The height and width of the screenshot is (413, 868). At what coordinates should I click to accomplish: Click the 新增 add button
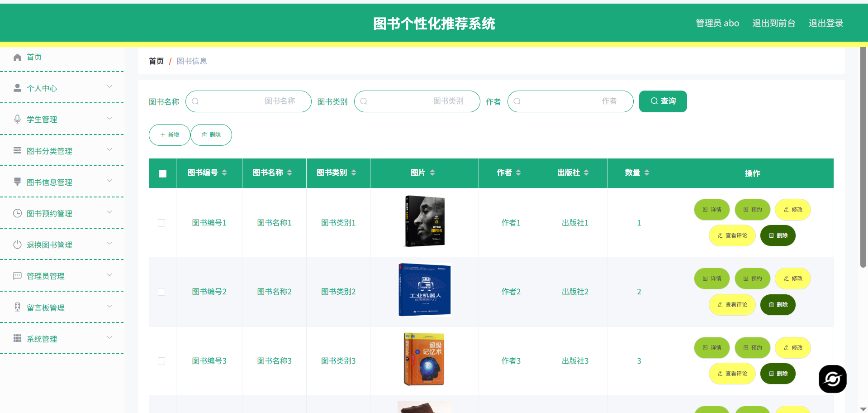pyautogui.click(x=169, y=134)
